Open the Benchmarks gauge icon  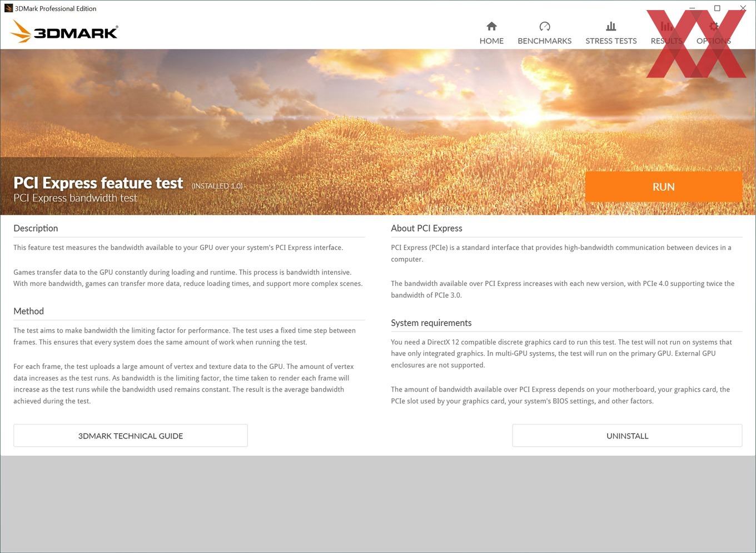tap(545, 26)
